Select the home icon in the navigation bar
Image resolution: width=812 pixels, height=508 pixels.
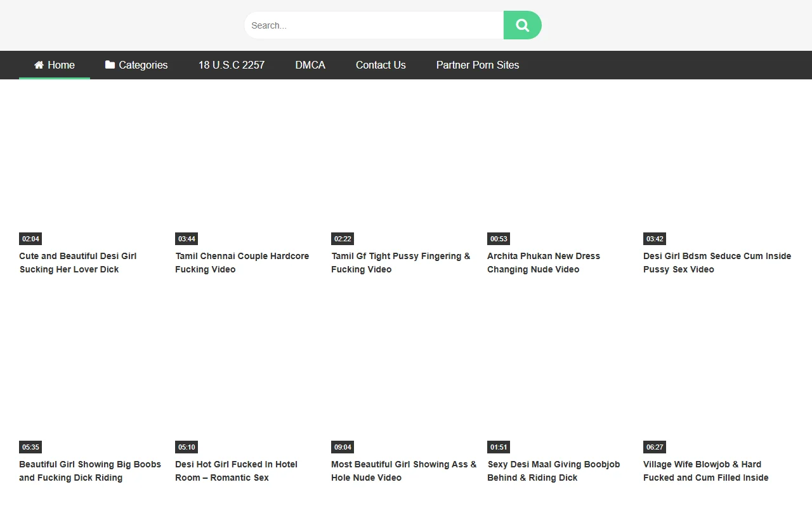38,65
